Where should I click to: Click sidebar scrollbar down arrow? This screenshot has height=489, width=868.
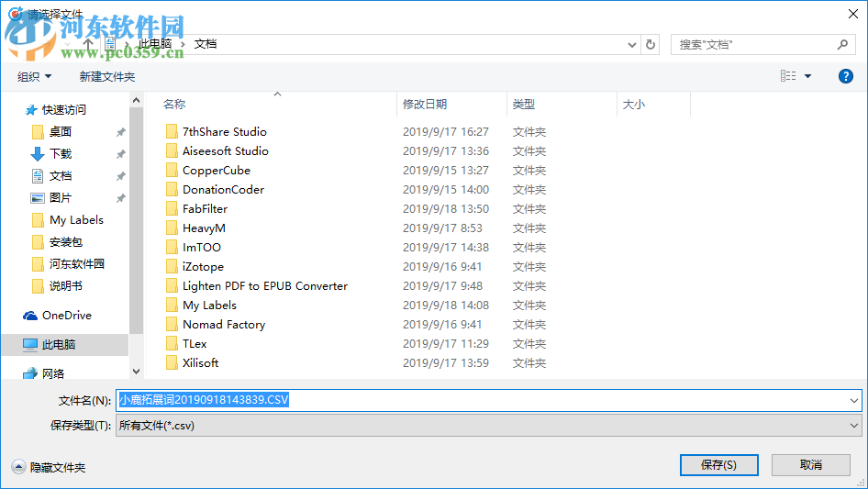coord(136,372)
